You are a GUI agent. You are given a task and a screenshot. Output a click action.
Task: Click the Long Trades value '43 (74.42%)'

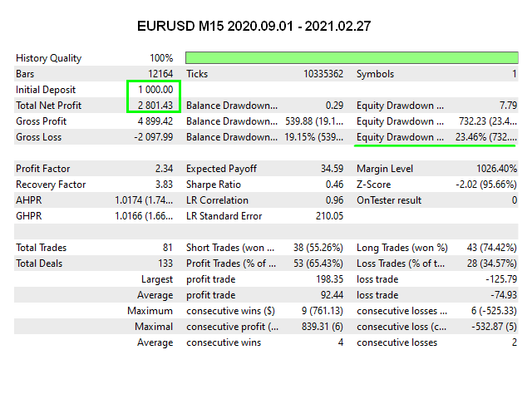(x=492, y=248)
